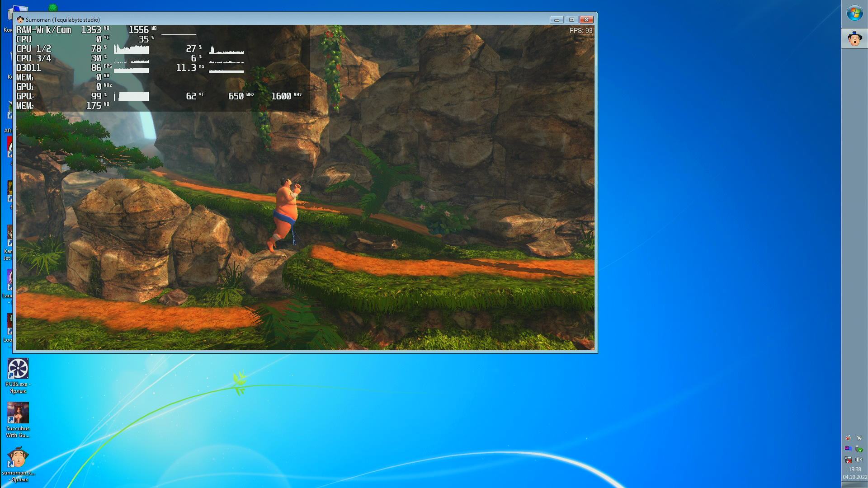Close the Sumoman game window

coord(586,19)
